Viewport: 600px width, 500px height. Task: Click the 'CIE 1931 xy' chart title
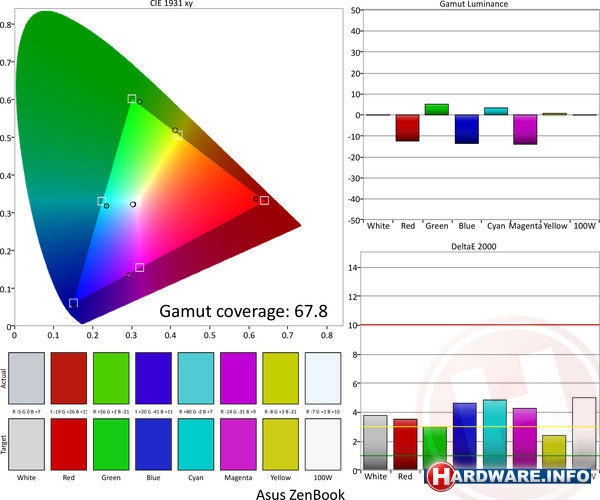pos(171,3)
